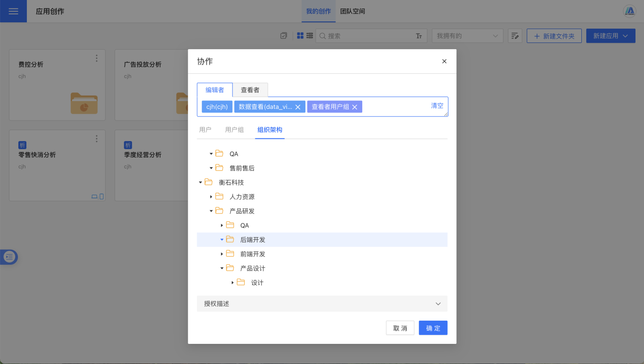Remove the 查看者用户组 tag
The image size is (644, 364).
[355, 107]
